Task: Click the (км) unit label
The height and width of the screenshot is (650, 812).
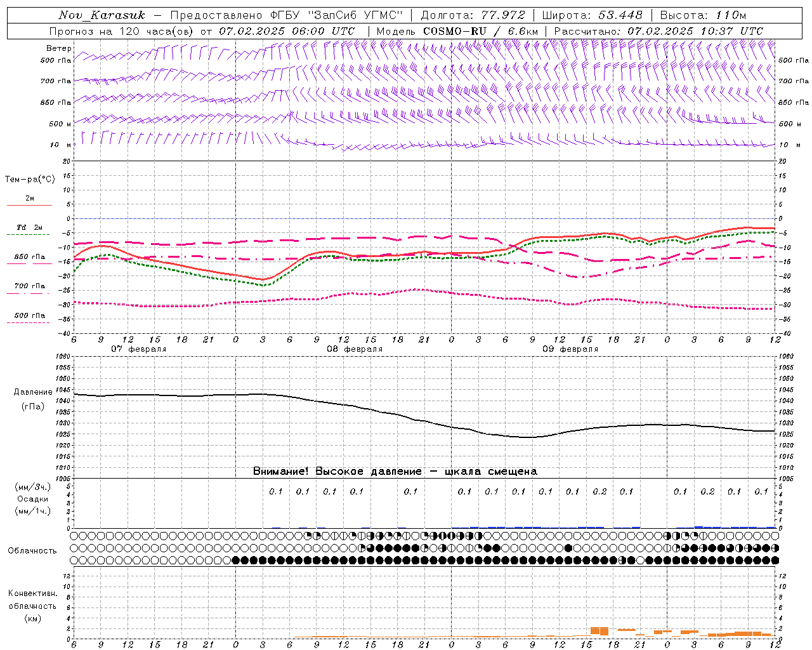Action: click(x=32, y=618)
